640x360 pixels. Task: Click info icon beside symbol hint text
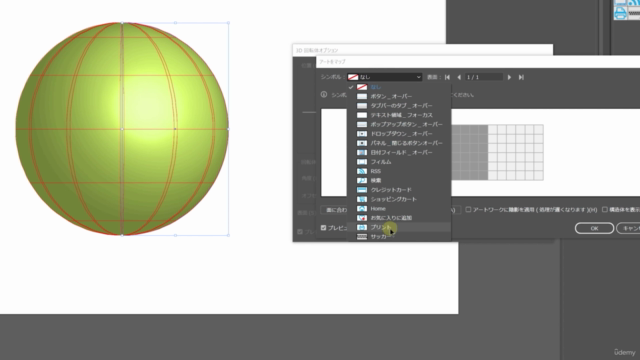324,95
